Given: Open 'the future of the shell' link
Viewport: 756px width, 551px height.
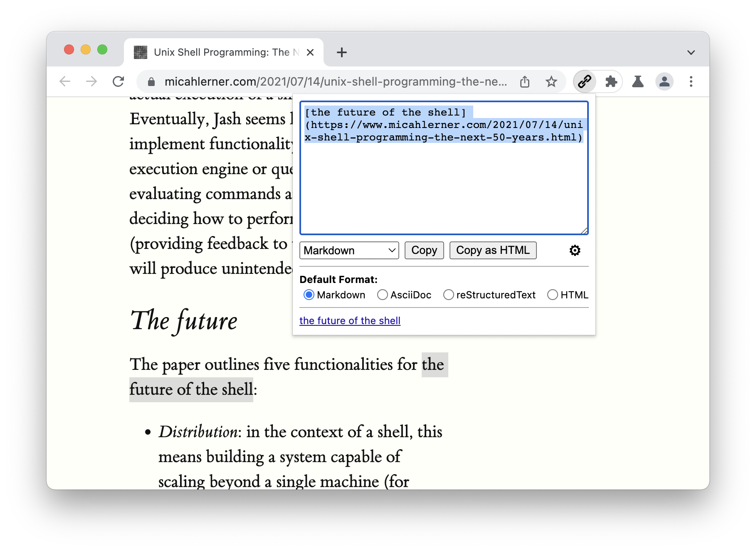Looking at the screenshot, I should [350, 320].
